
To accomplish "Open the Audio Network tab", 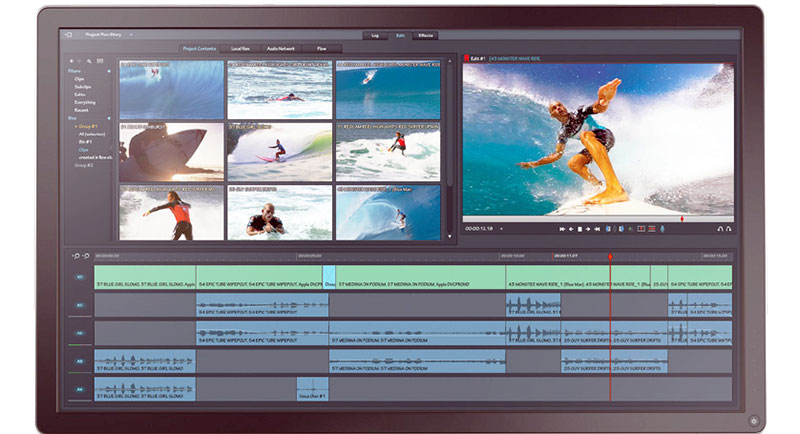I will (281, 48).
